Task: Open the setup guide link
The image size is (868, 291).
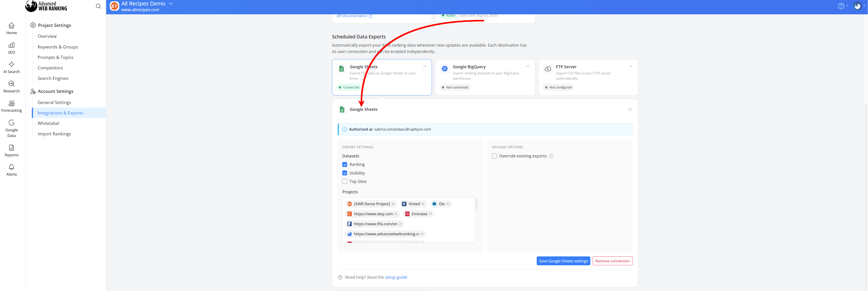Action: 396,277
